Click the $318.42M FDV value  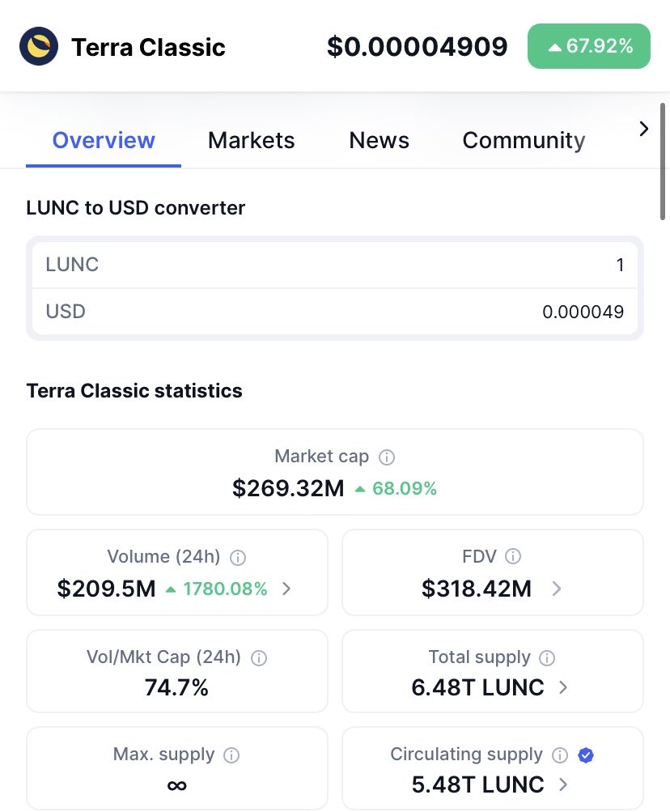(477, 589)
